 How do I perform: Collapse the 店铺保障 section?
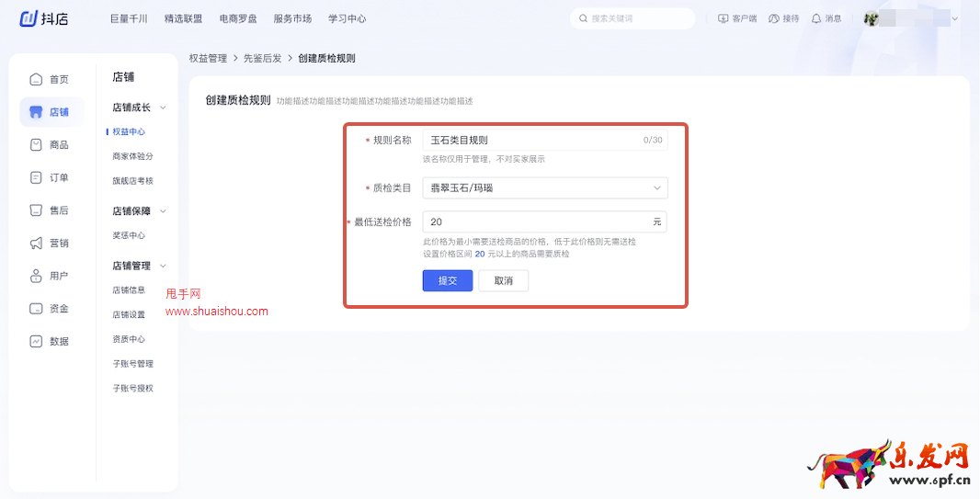pos(163,211)
